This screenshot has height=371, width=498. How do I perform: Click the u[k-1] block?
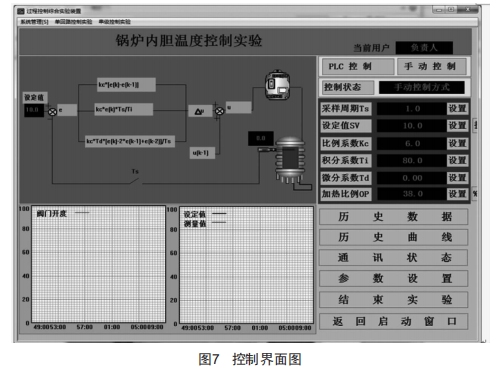click(x=202, y=153)
